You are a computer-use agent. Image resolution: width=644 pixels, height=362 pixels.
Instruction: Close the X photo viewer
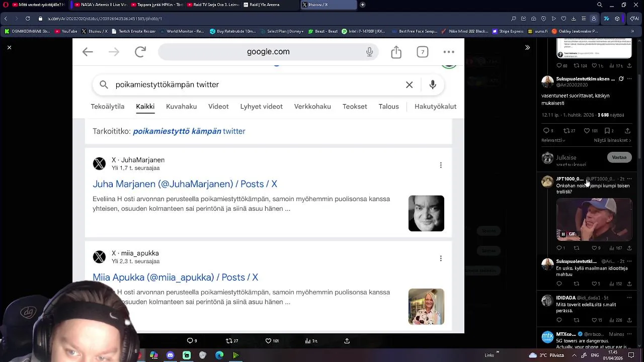[x=9, y=48]
